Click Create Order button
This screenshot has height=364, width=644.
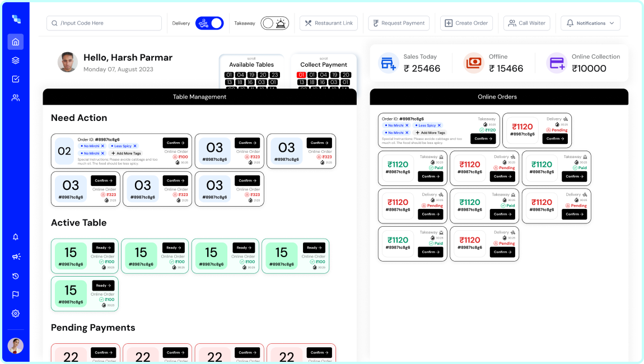pos(466,24)
